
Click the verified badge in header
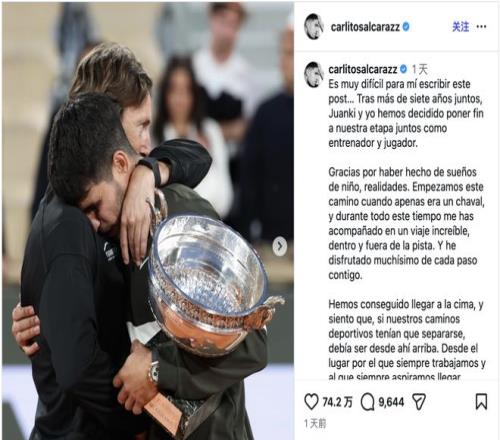point(406,27)
